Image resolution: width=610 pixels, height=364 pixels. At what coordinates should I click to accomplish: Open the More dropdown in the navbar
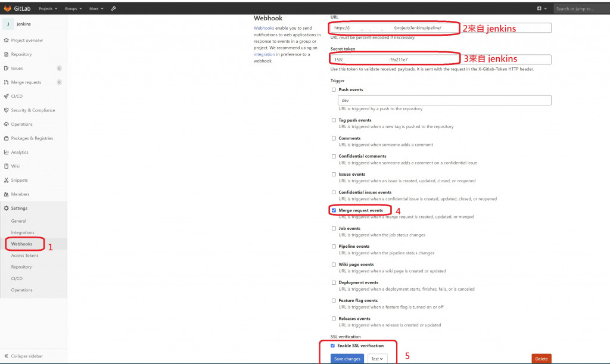(96, 8)
